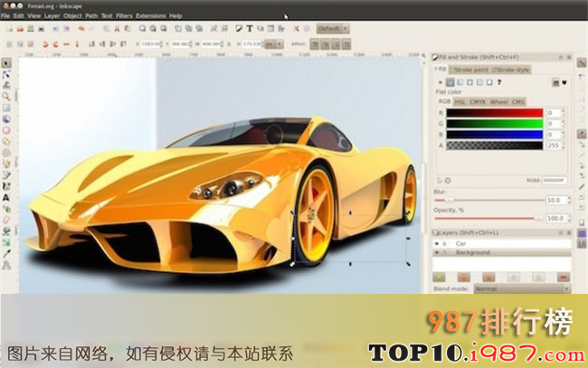The height and width of the screenshot is (368, 588).
Task: Click the Open file icon
Action: point(20,28)
